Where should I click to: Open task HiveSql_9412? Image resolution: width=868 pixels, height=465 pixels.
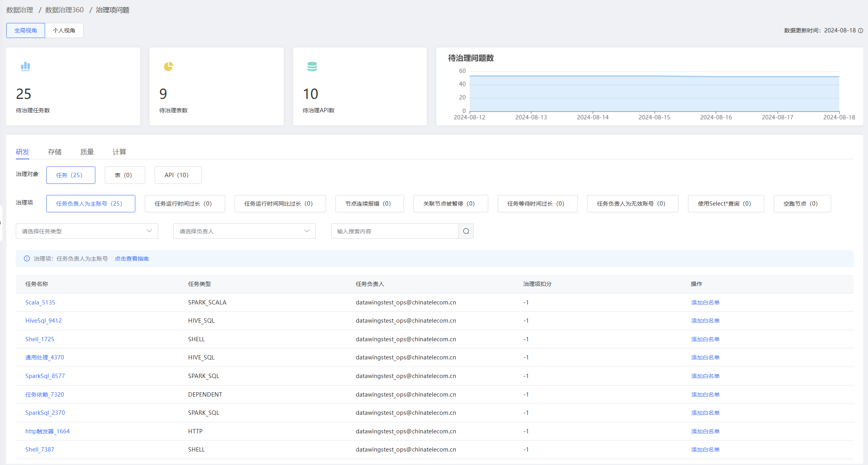pyautogui.click(x=44, y=321)
